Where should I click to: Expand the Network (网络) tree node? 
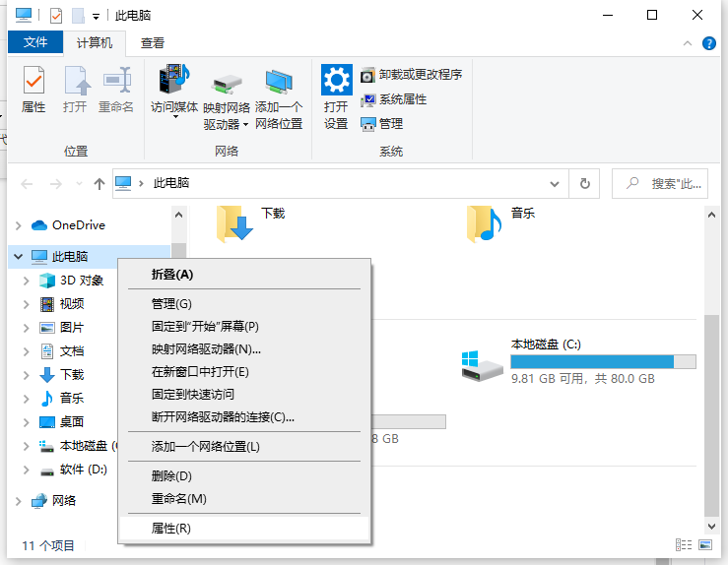click(18, 501)
